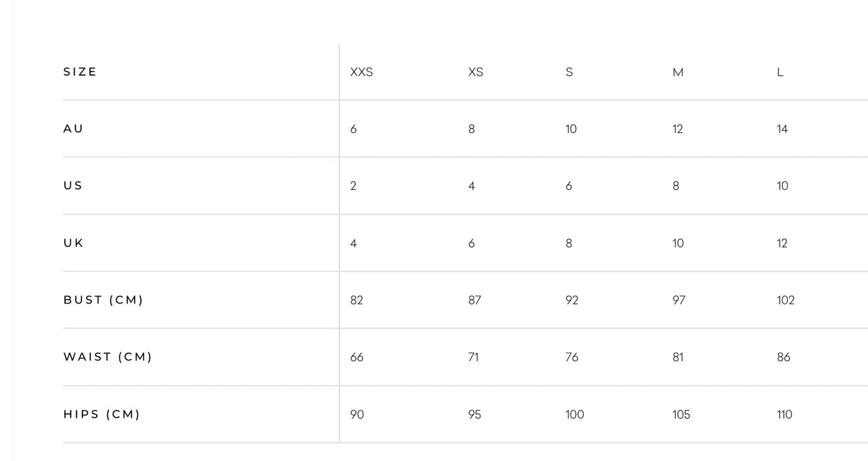Click the bust value 87
This screenshot has height=461, width=868.
click(475, 301)
